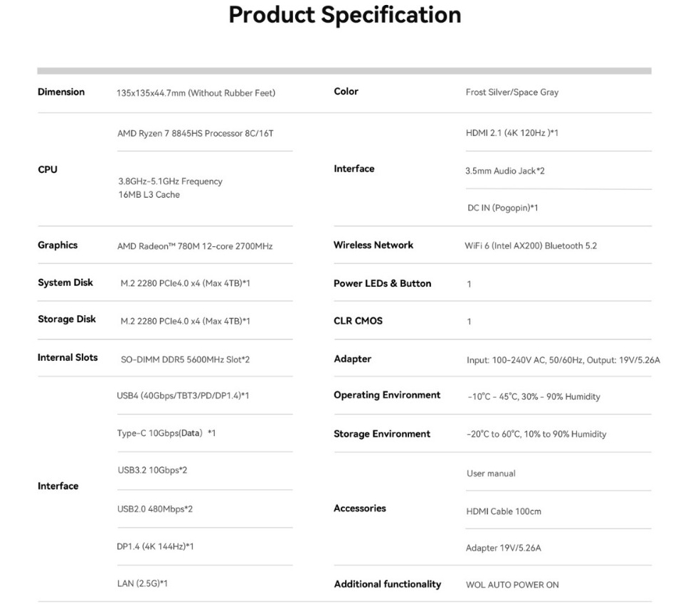
Task: Click the CLR CMOS label
Action: (x=358, y=322)
